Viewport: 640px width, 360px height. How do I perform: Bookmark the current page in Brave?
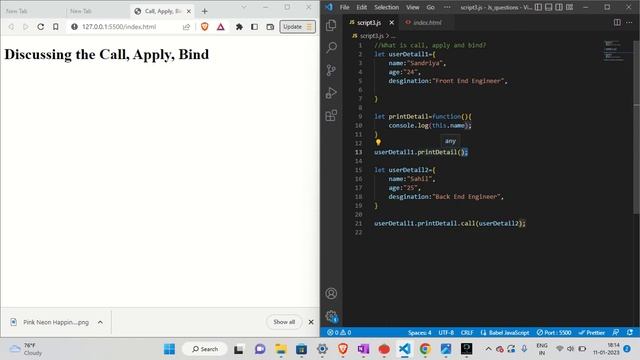[56, 27]
